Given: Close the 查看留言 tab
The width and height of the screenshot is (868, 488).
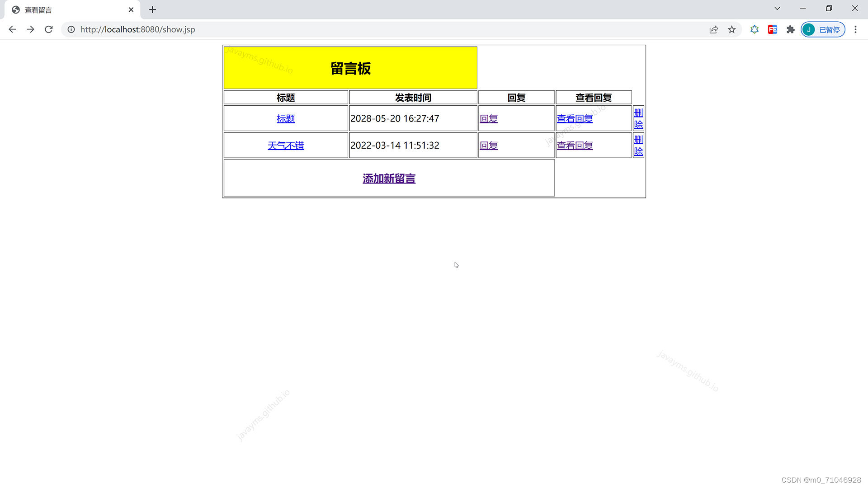Looking at the screenshot, I should click(x=131, y=9).
